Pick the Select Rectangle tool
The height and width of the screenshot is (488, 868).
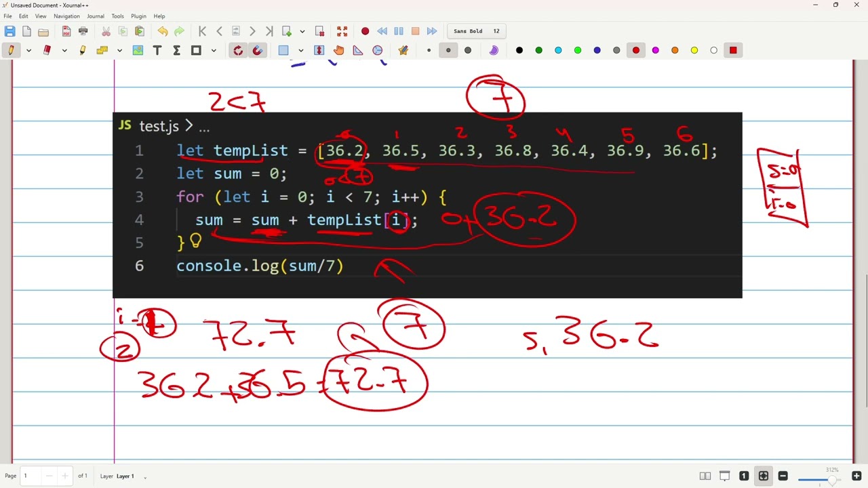coord(283,50)
